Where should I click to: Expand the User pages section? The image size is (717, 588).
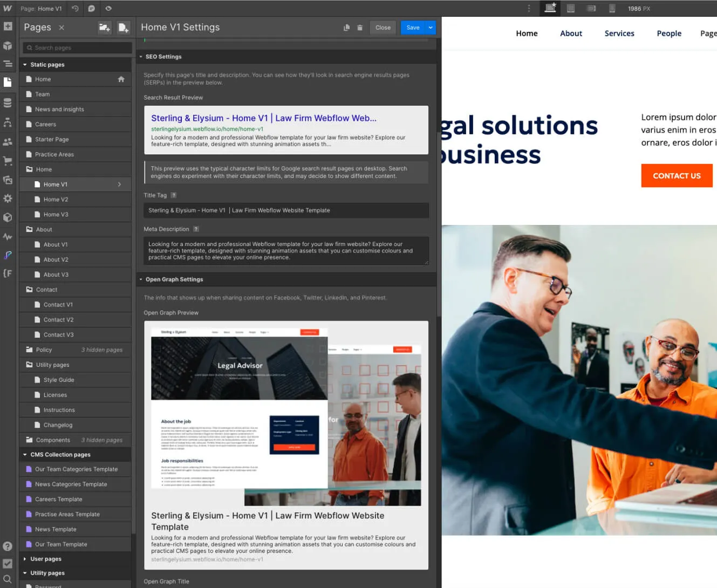25,559
